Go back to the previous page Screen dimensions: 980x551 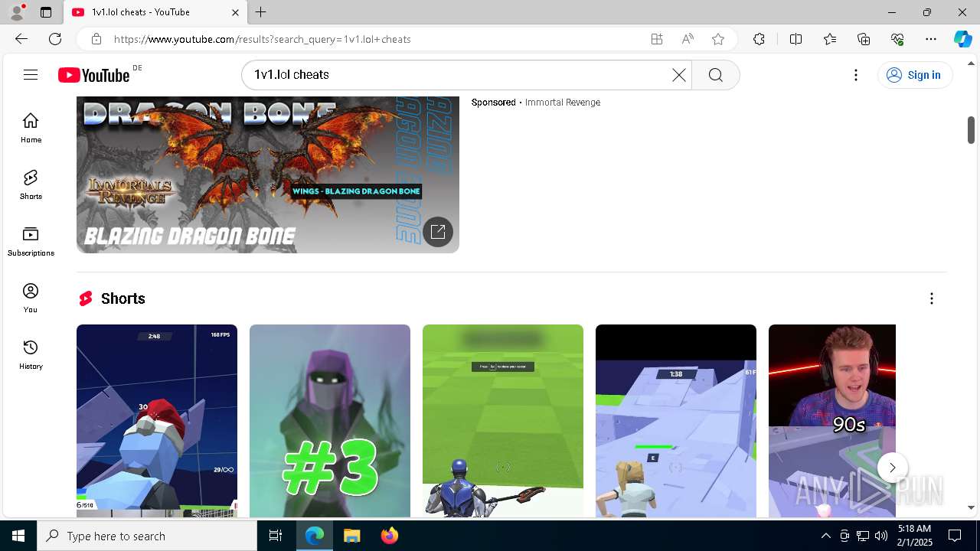[21, 39]
